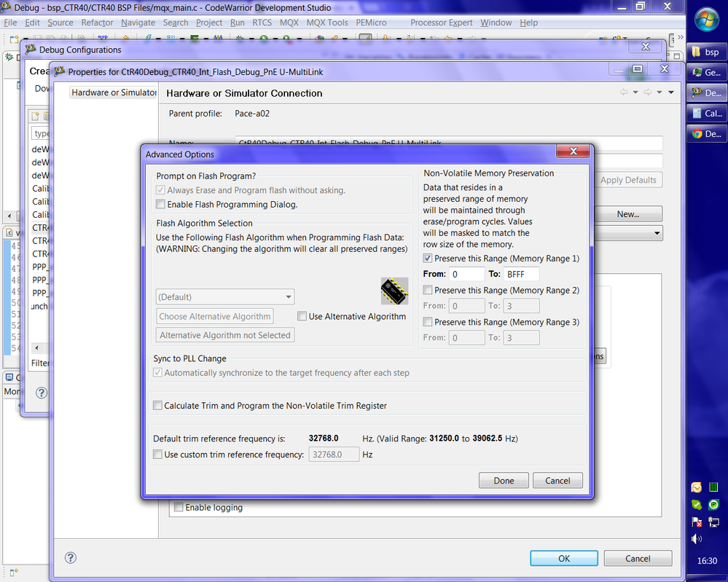Open back history dropdown arrow in Properties
Viewport: 728px width, 582px height.
(x=635, y=93)
